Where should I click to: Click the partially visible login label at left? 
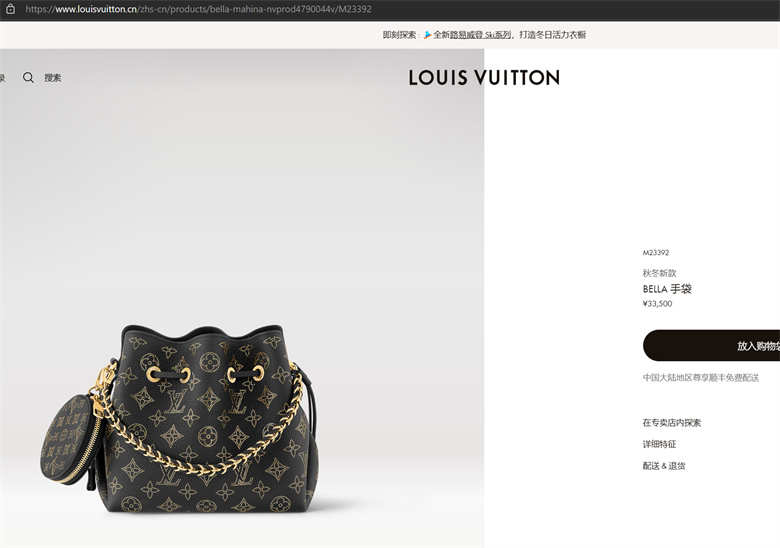[x=2, y=78]
